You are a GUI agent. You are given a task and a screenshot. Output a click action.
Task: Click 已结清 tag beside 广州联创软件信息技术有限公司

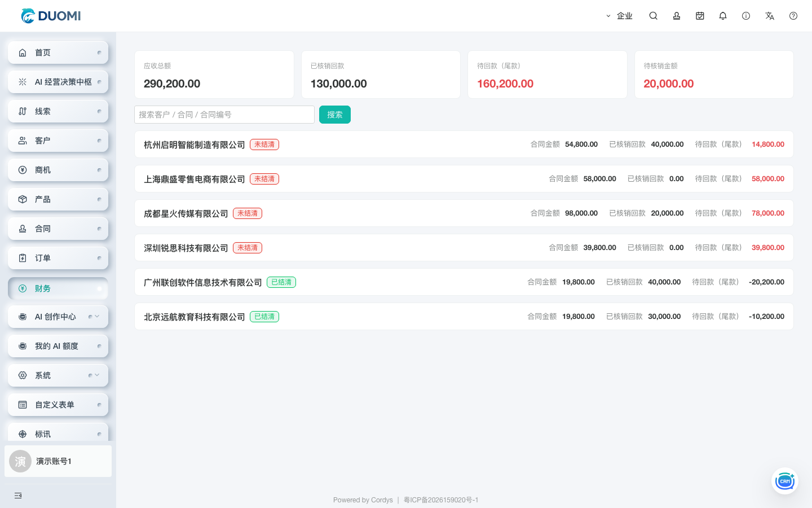pos(281,282)
